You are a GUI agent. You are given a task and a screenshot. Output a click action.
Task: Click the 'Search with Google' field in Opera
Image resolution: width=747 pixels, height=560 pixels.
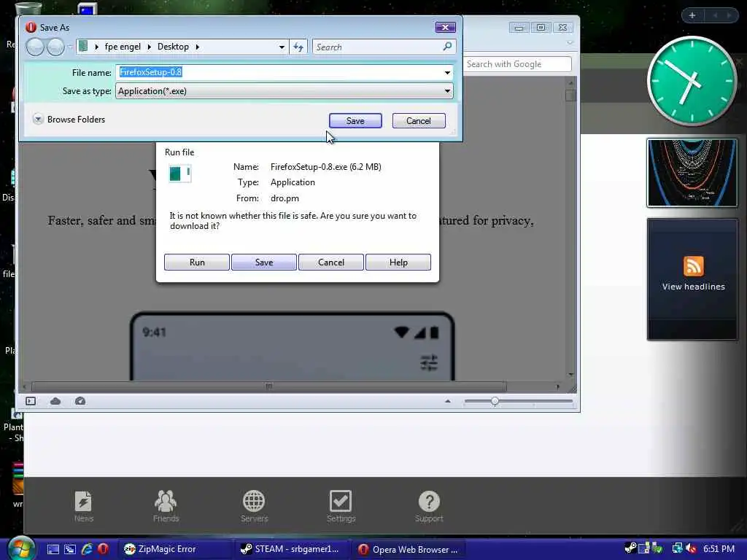pos(517,64)
